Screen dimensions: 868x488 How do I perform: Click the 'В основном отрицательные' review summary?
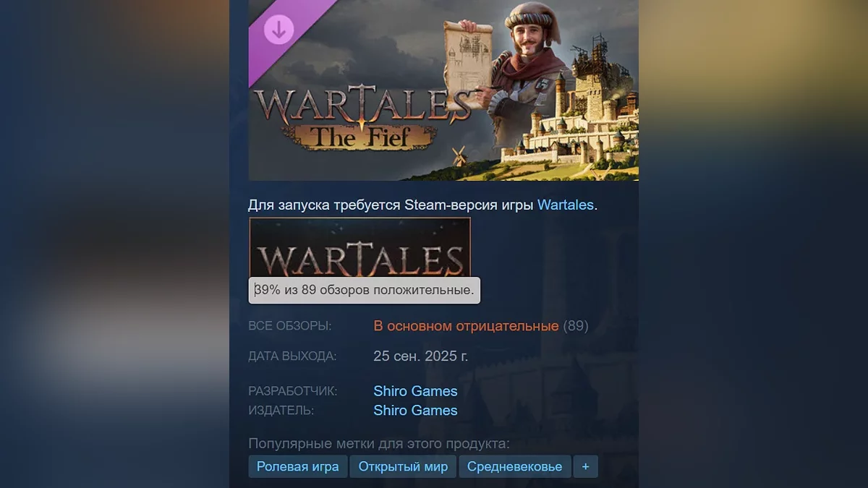[x=466, y=326]
